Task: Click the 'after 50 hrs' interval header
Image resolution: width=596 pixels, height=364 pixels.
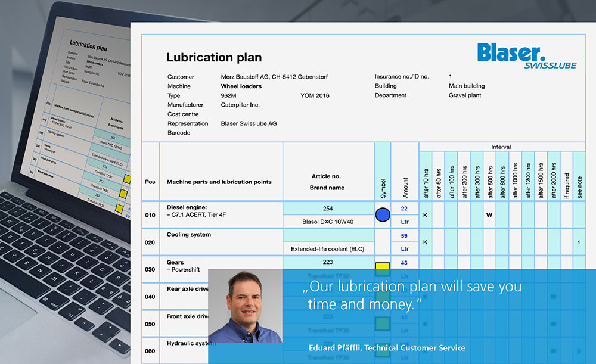Action: point(439,183)
